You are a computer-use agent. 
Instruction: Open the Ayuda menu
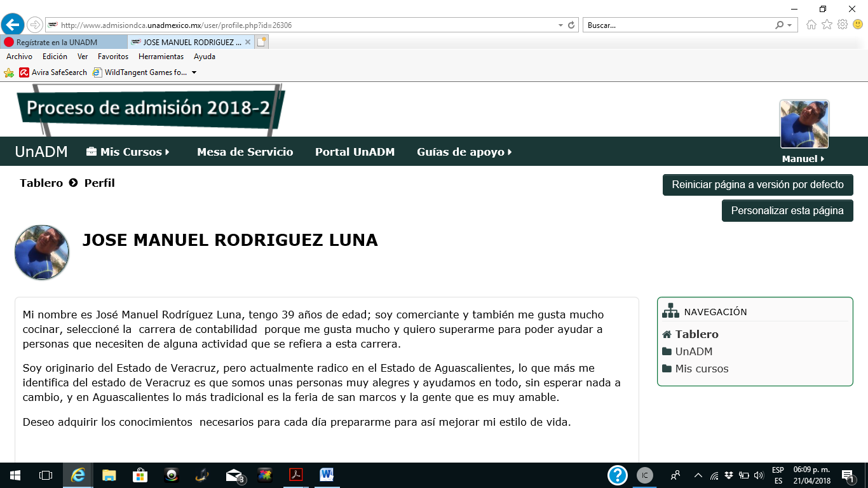point(205,57)
